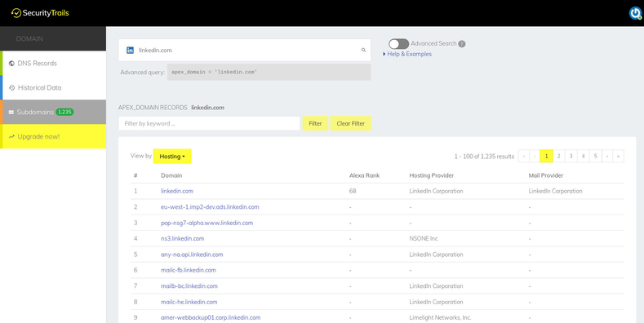Open mailc-he.linkedin.com link

click(x=189, y=302)
